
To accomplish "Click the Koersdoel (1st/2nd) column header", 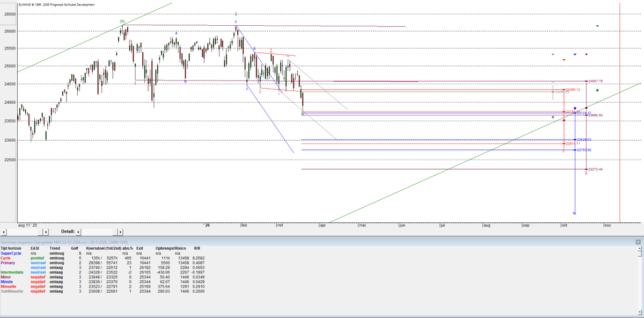I will [104, 248].
